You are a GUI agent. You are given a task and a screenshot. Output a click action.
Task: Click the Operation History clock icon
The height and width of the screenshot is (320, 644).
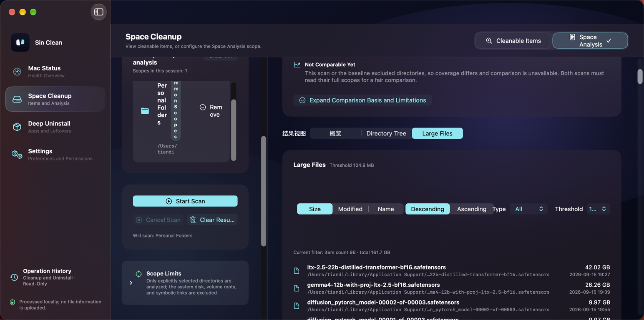click(14, 277)
